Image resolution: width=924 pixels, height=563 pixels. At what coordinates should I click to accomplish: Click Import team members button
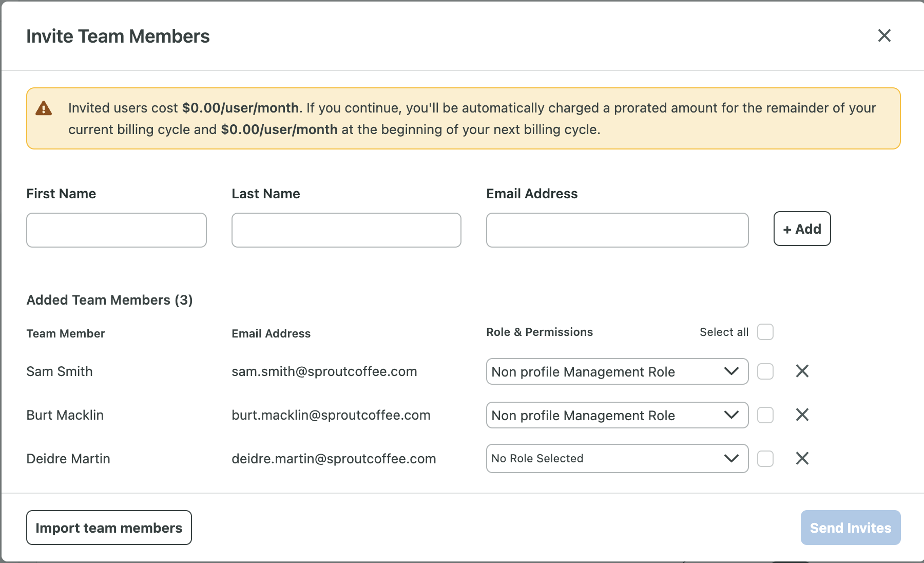tap(109, 528)
